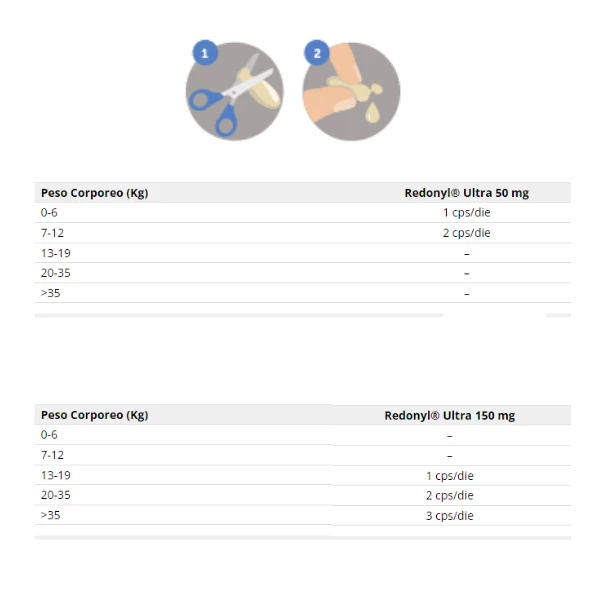The image size is (600, 600).
Task: Select 1 cps/die in the 150 mg table
Action: (449, 475)
